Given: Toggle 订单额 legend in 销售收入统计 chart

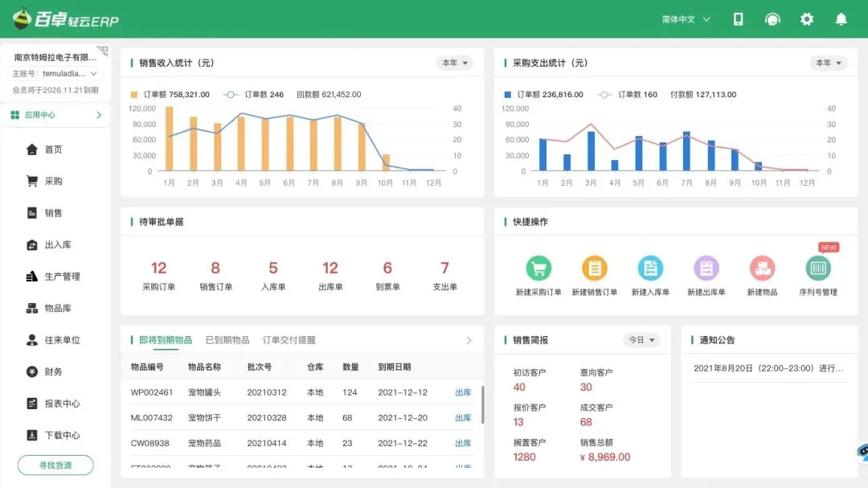Looking at the screenshot, I should point(170,95).
